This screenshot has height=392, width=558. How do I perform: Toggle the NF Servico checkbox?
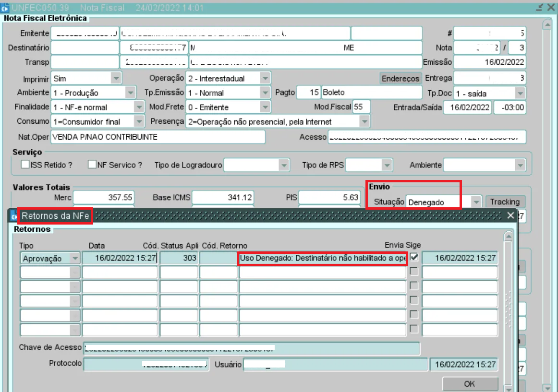[92, 165]
